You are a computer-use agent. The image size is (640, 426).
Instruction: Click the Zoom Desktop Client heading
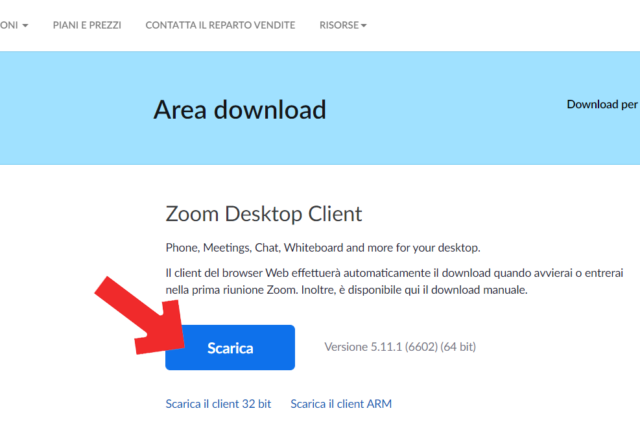point(264,214)
